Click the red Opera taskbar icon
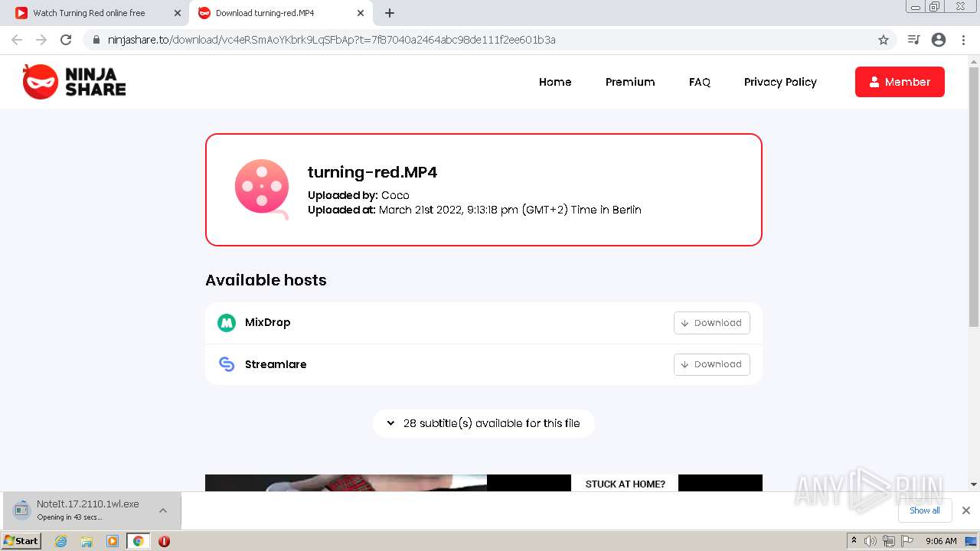This screenshot has height=551, width=980. point(164,541)
